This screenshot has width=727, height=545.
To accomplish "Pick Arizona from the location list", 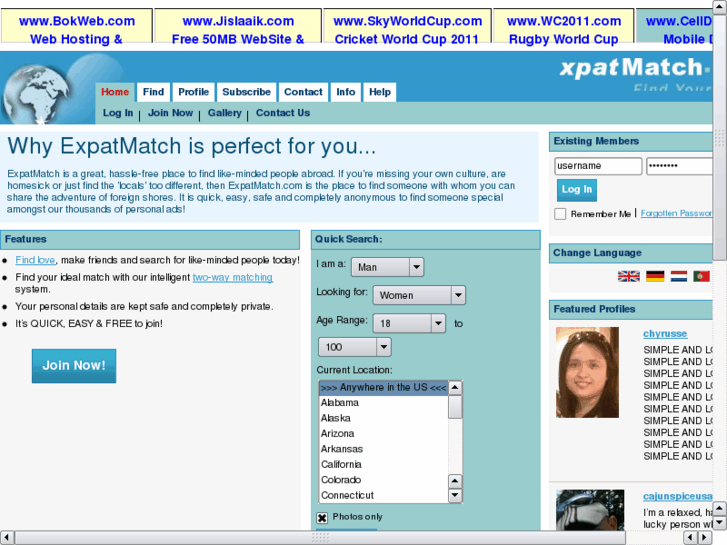I will pyautogui.click(x=383, y=434).
